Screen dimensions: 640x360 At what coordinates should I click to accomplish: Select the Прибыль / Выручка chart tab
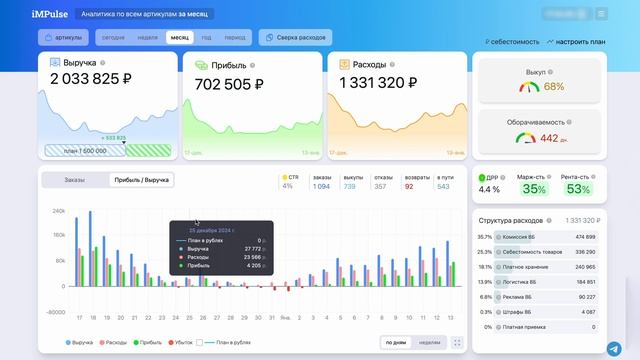(x=141, y=180)
